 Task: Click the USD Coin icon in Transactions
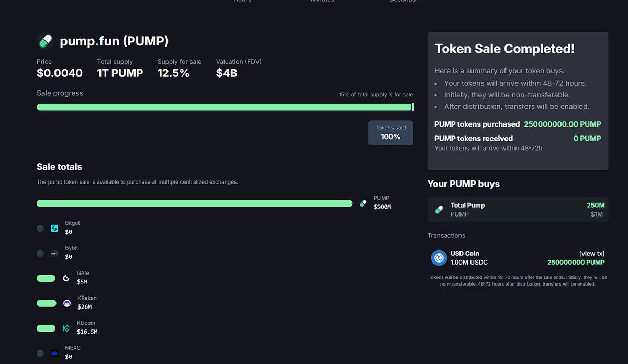(439, 257)
